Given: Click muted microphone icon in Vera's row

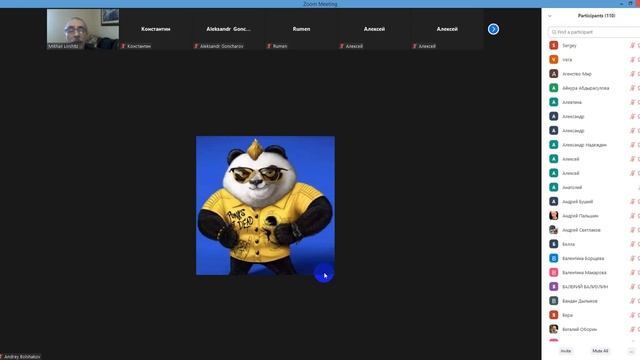Looking at the screenshot, I should tap(632, 60).
